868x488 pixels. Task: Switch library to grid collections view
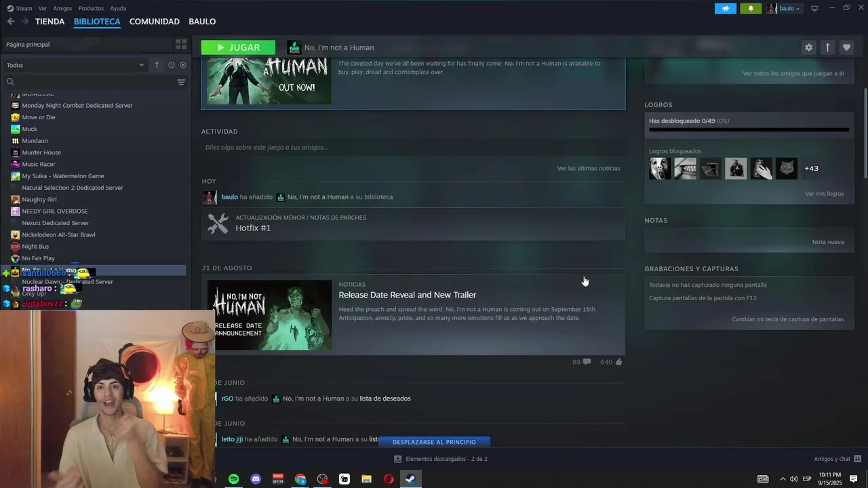[181, 44]
